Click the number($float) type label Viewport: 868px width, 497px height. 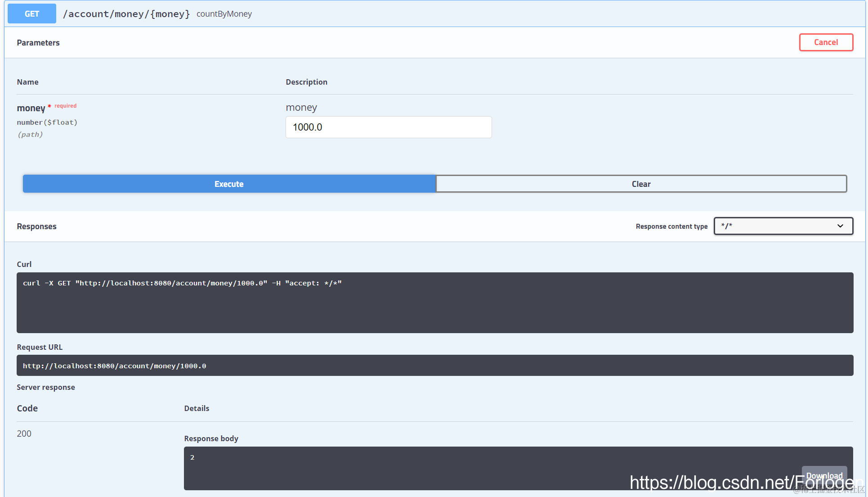(x=47, y=122)
